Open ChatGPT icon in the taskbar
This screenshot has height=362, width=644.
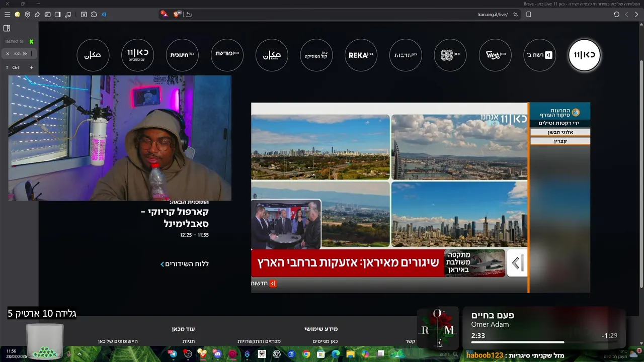pyautogui.click(x=276, y=354)
